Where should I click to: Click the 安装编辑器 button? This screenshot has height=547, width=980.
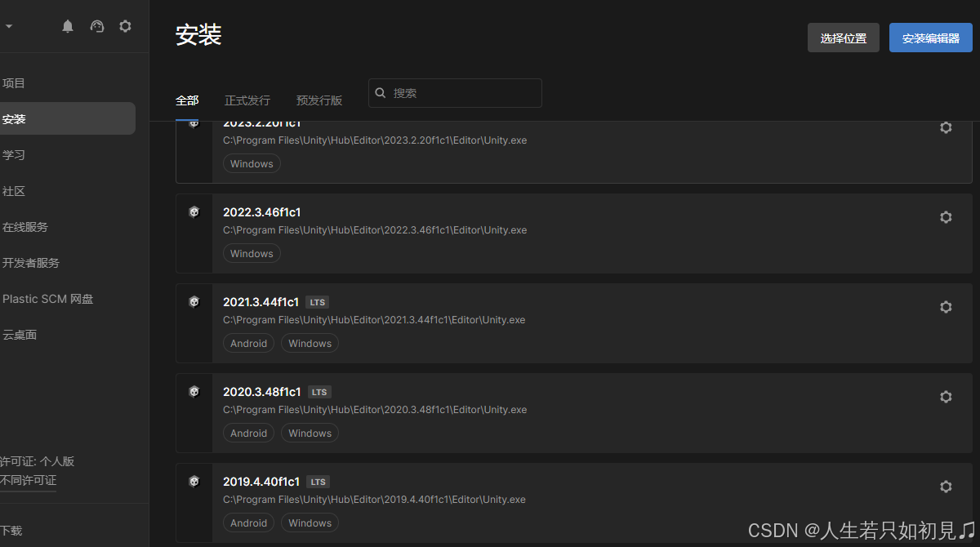[931, 38]
